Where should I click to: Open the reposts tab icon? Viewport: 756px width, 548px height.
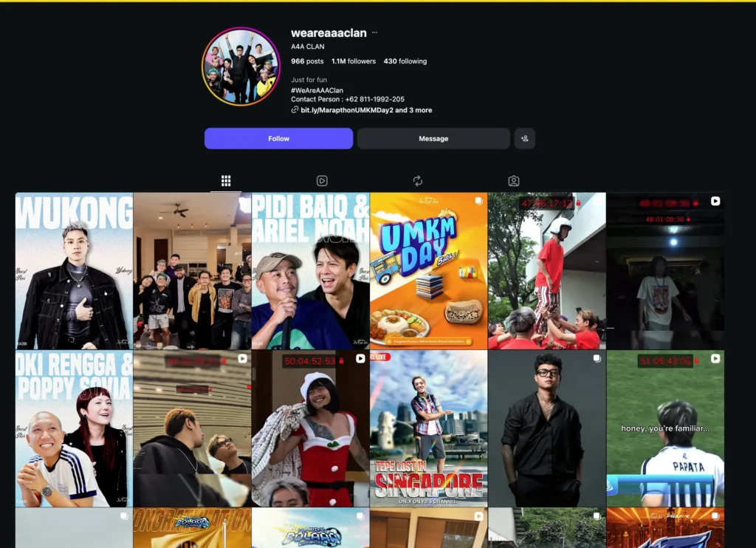pos(417,181)
